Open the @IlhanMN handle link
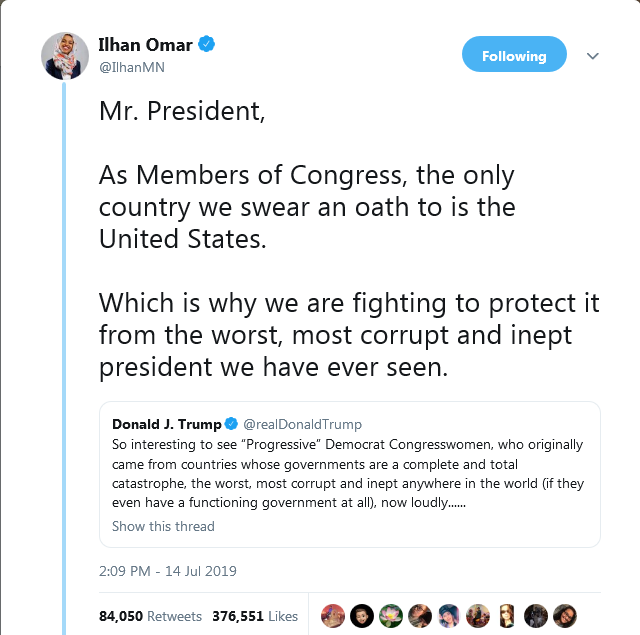Image resolution: width=640 pixels, height=635 pixels. point(131,67)
